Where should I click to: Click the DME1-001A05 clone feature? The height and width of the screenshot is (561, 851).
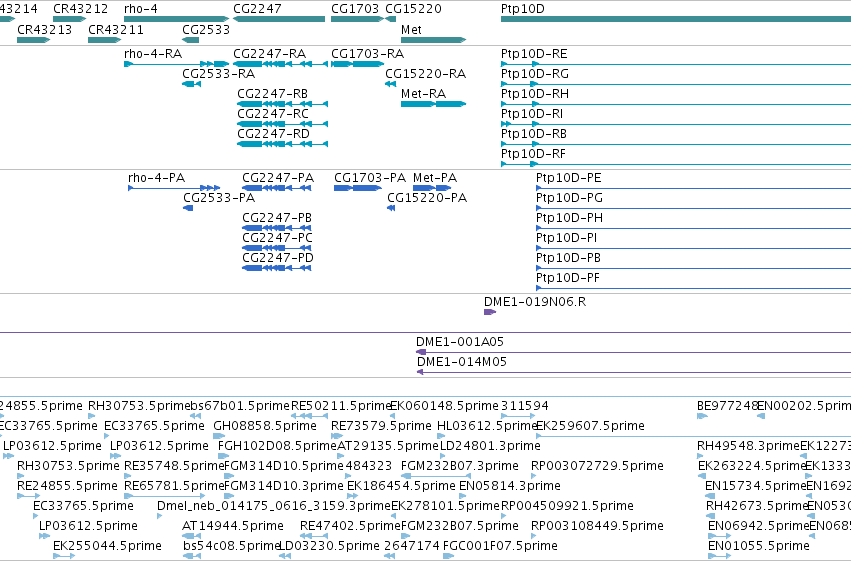coord(633,352)
